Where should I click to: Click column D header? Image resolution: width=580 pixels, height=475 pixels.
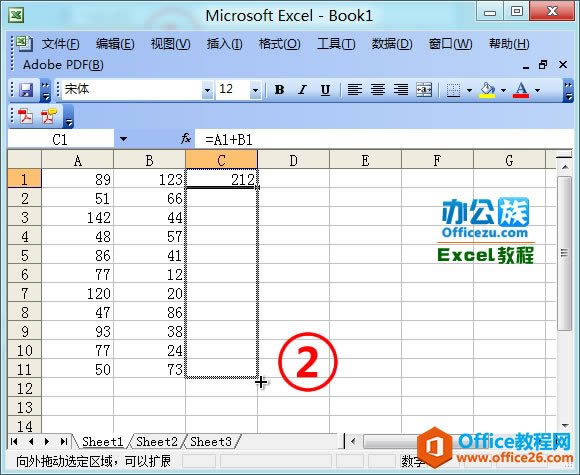point(293,161)
